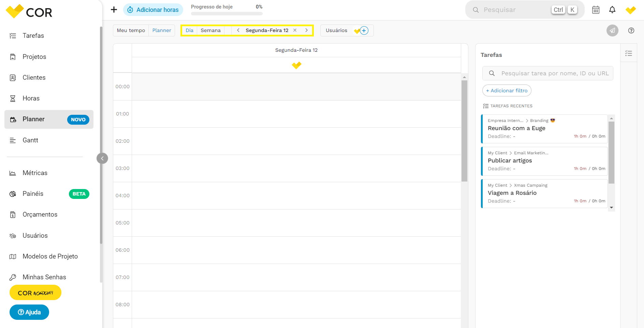Go to the previous day arrow

(238, 30)
